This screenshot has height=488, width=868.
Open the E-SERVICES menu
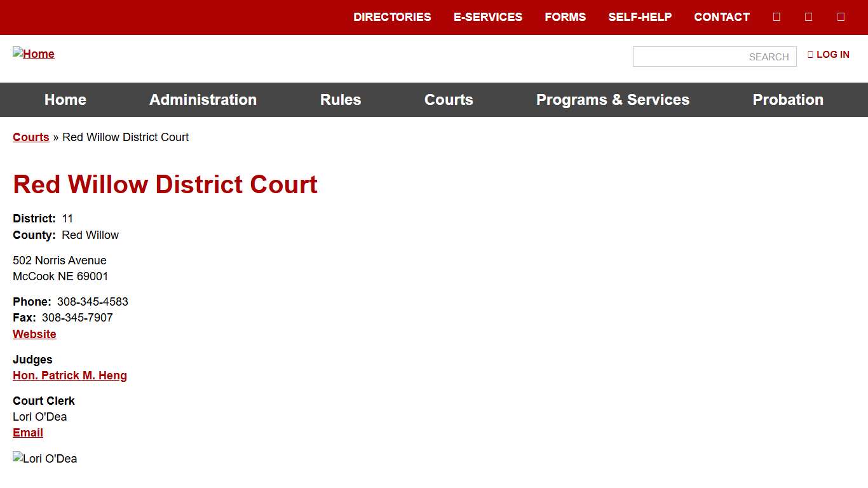pyautogui.click(x=488, y=17)
